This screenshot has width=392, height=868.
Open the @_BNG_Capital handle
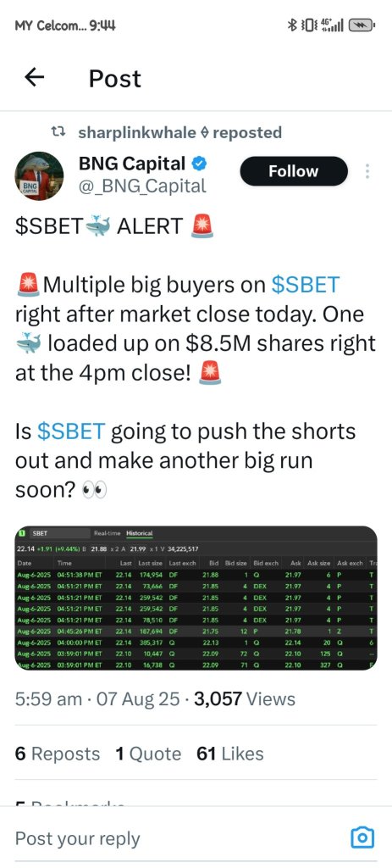(142, 186)
